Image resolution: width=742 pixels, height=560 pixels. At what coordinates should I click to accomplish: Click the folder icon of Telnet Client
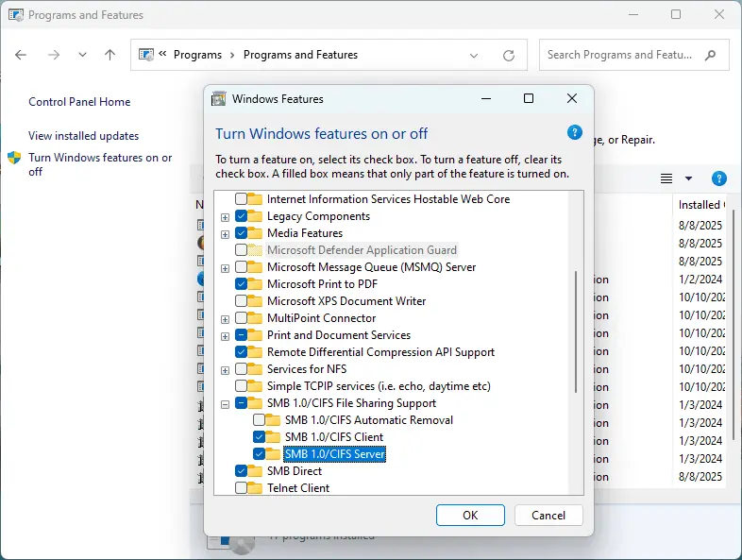(x=255, y=487)
